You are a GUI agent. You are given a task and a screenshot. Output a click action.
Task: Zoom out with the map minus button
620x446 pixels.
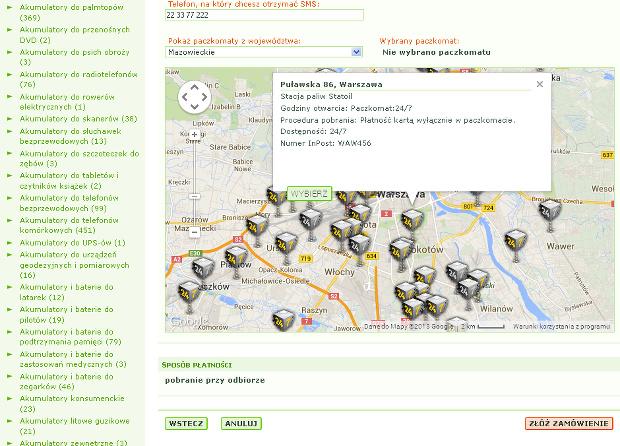194,232
